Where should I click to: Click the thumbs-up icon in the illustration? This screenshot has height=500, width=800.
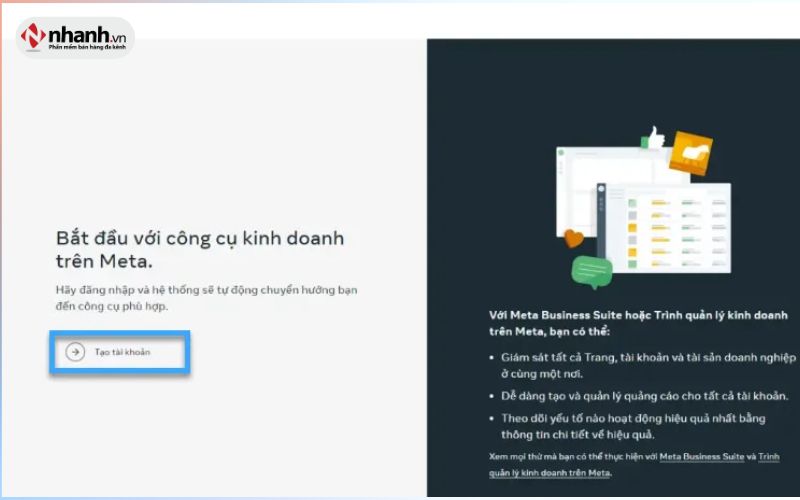[x=655, y=138]
